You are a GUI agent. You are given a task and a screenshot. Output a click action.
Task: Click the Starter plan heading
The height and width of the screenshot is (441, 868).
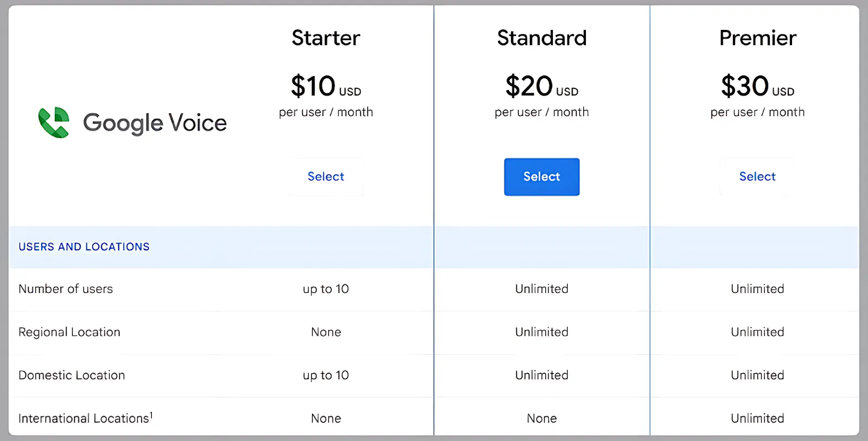pyautogui.click(x=326, y=38)
